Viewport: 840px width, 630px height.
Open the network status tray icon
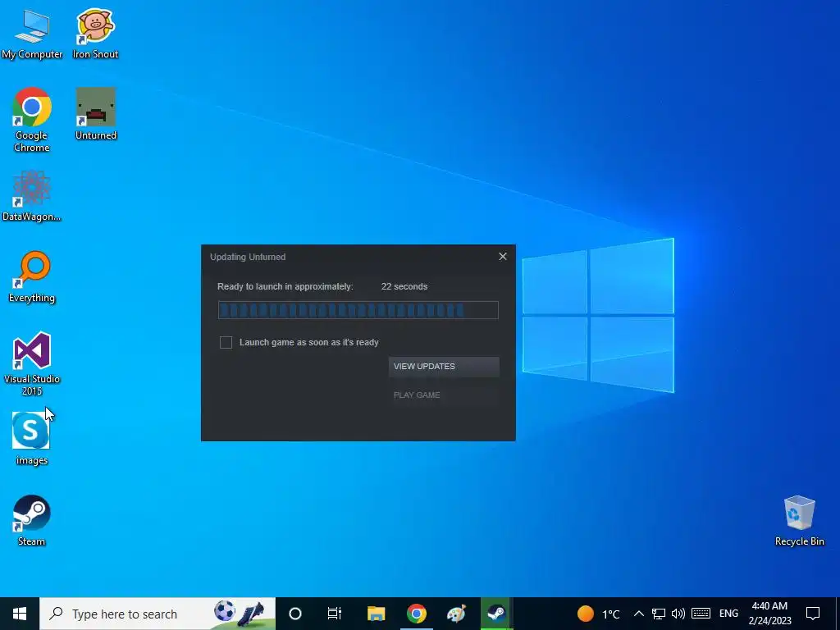pyautogui.click(x=659, y=614)
